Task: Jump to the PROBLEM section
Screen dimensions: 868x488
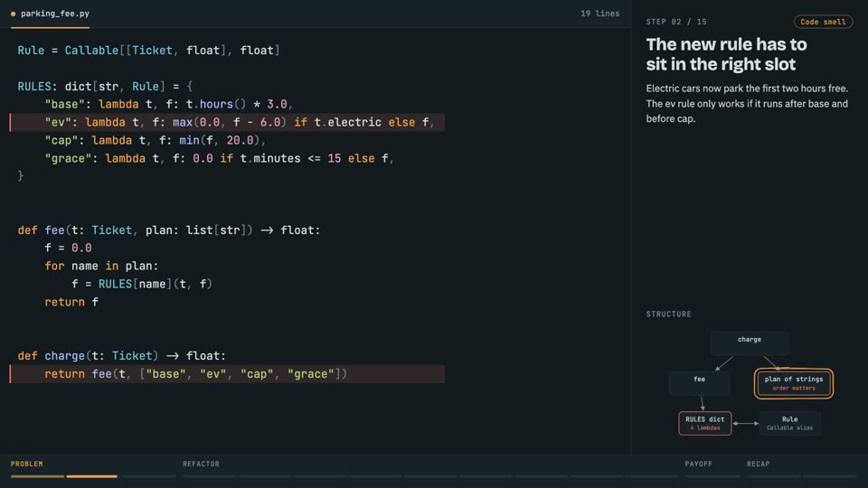Action: tap(26, 464)
